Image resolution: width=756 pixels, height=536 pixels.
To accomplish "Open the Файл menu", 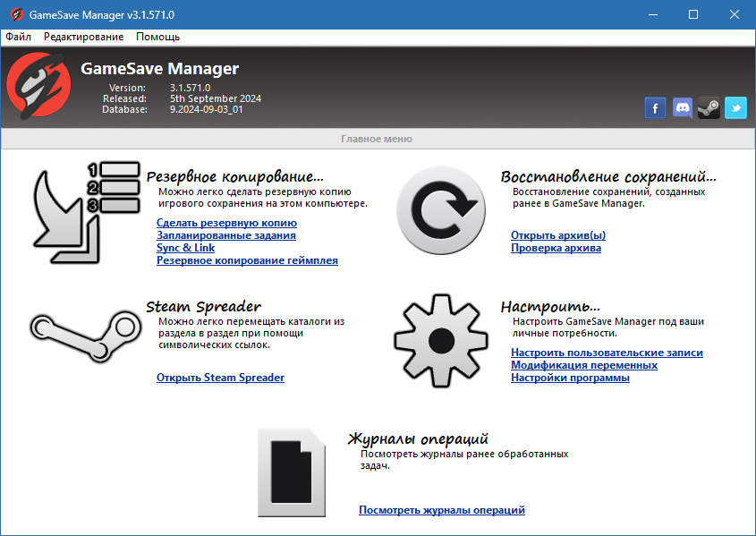I will tap(19, 37).
